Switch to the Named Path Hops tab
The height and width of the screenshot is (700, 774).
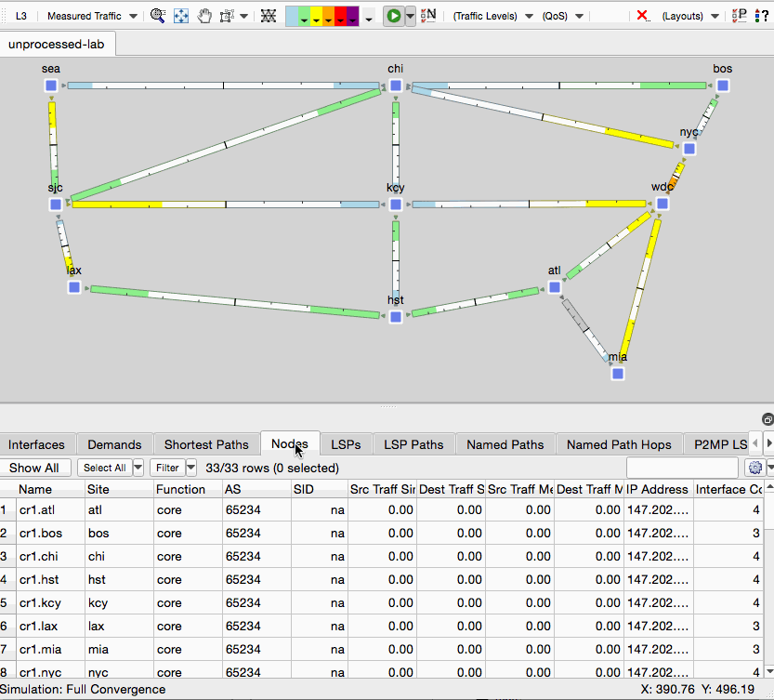point(619,444)
